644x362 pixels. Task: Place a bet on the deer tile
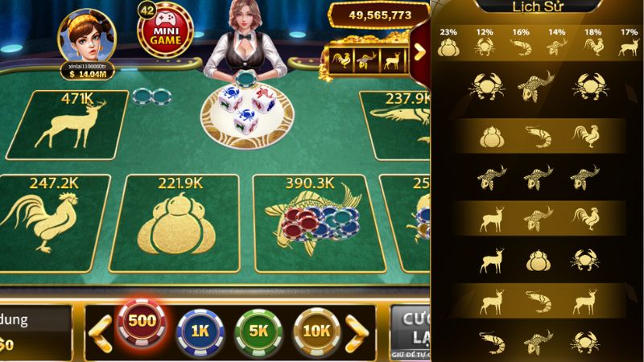67,125
